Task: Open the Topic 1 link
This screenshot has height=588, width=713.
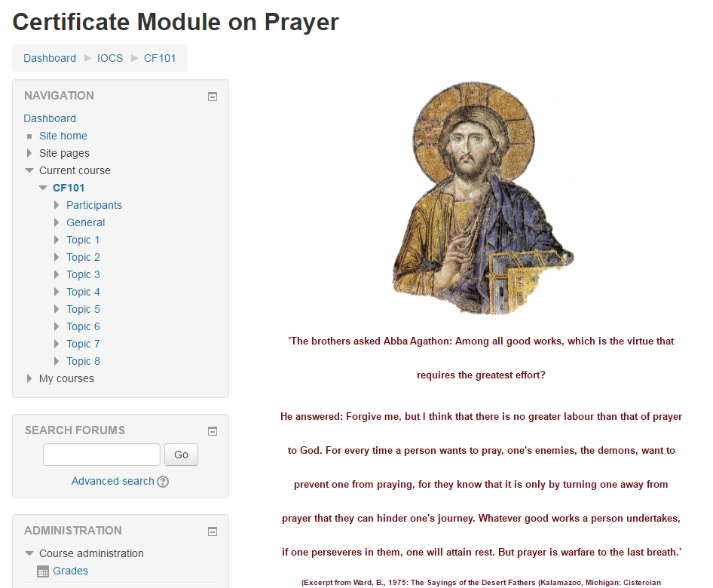Action: pos(83,240)
